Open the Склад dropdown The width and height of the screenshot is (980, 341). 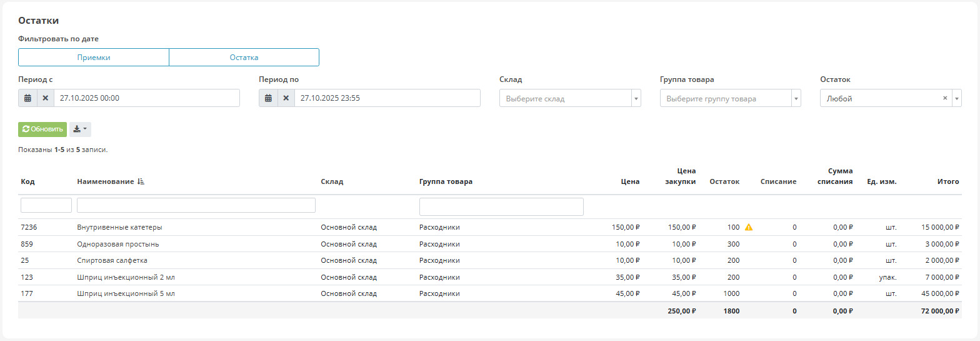click(x=569, y=98)
